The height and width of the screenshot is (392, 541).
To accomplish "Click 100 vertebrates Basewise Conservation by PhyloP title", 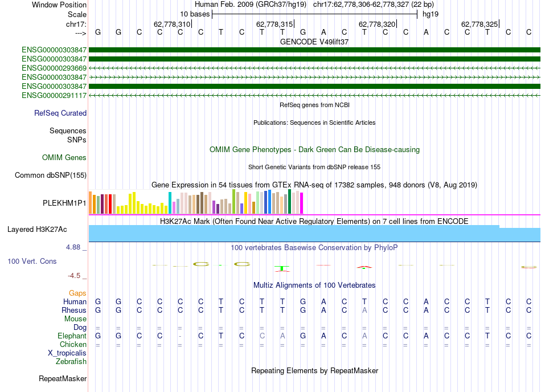I will (314, 247).
